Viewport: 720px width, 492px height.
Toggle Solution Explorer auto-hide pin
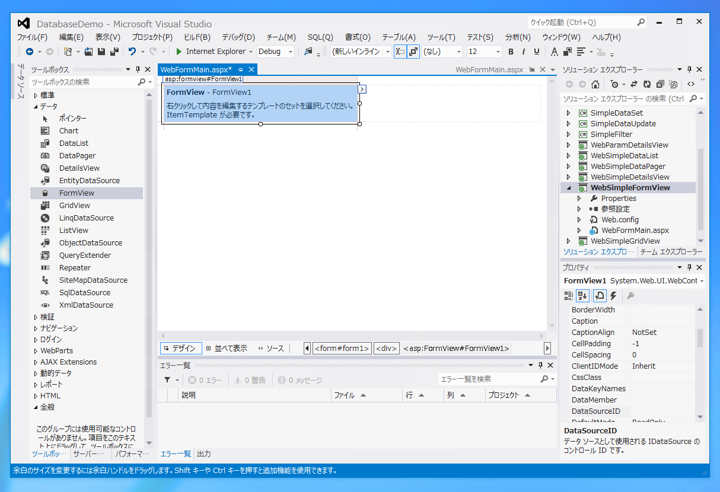[689, 69]
